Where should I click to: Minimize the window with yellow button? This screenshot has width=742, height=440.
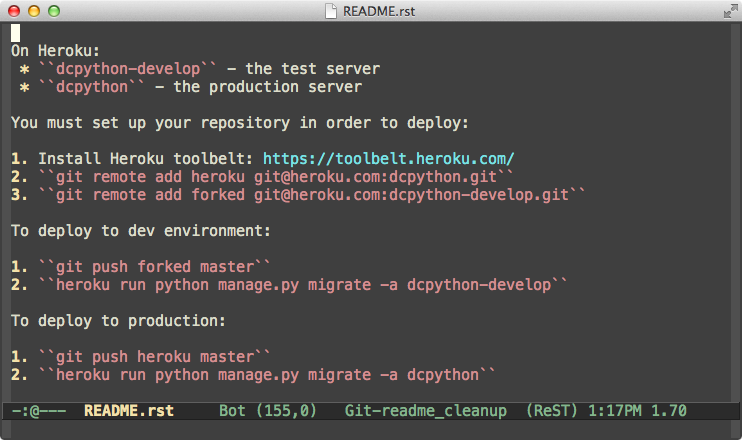coord(34,11)
